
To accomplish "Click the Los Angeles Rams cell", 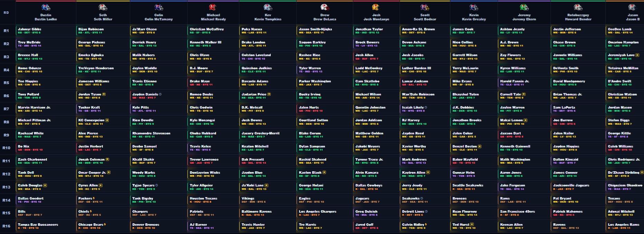I will coord(625,226).
